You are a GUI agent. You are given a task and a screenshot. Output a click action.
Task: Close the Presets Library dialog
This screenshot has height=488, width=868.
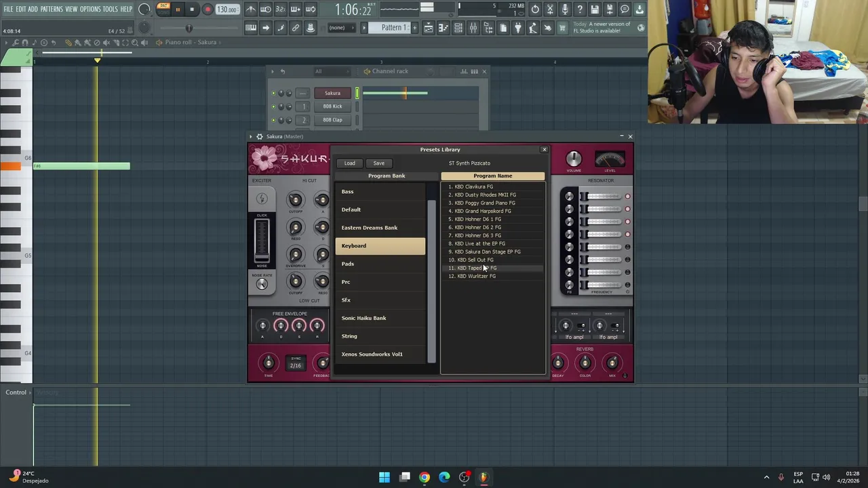(x=544, y=149)
